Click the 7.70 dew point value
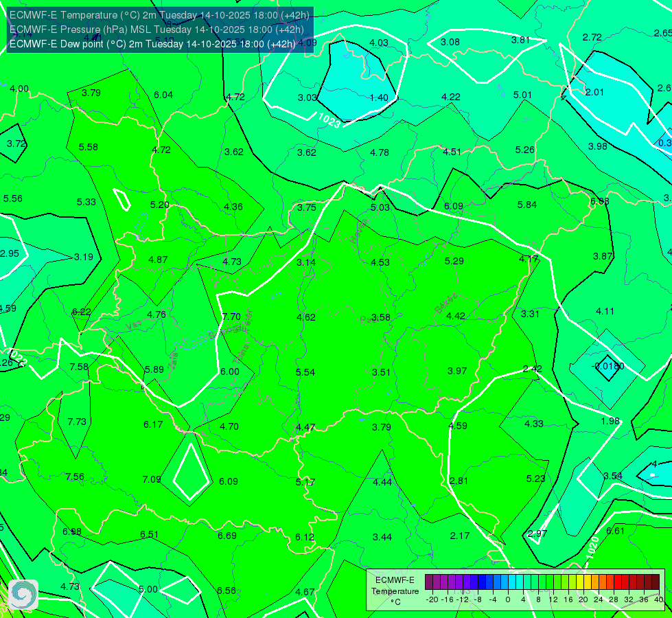 (231, 317)
